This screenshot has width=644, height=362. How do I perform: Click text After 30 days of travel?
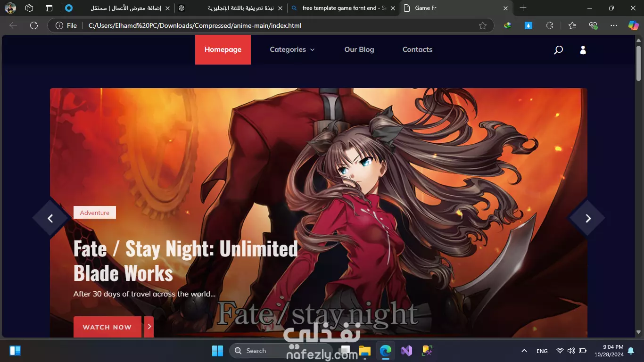(144, 294)
